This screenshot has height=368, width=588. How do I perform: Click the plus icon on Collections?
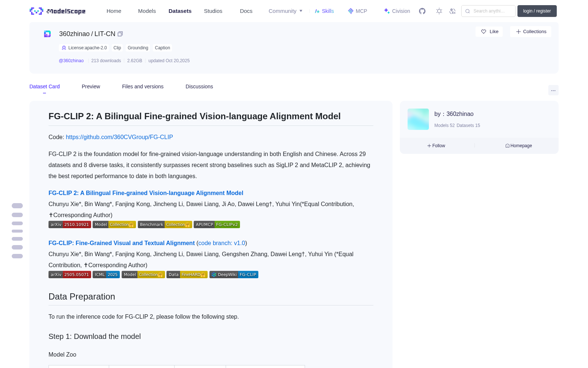pyautogui.click(x=519, y=32)
